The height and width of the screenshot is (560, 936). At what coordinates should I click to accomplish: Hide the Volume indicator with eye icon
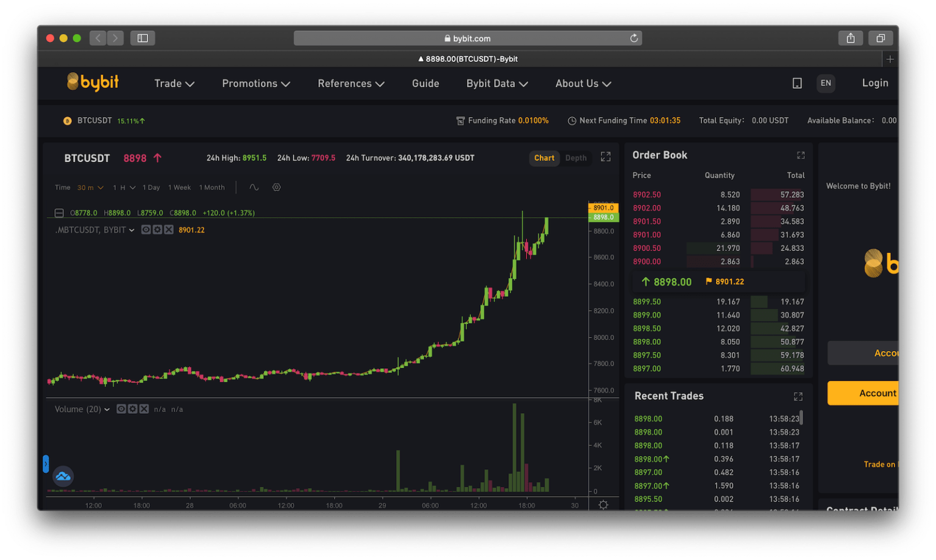click(121, 409)
